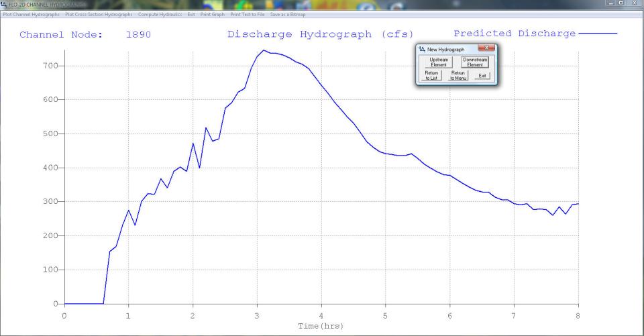Click the FLO-2D application title icon

5,5
